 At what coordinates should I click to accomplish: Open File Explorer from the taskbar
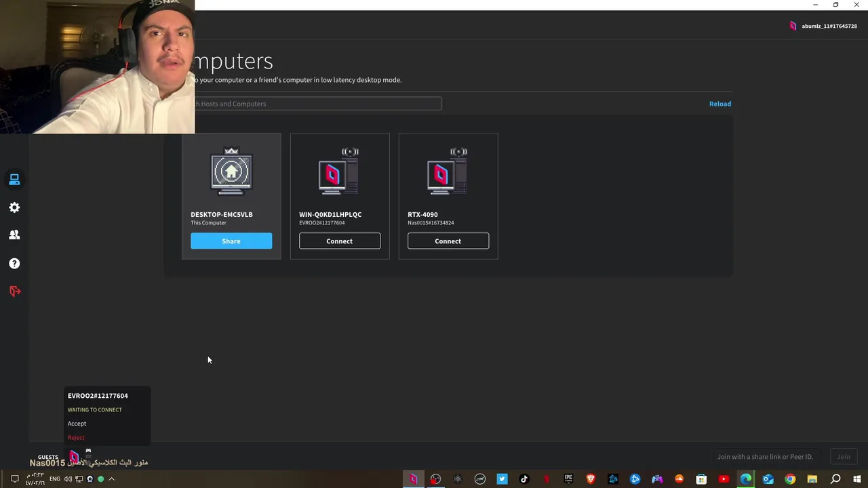pos(812,479)
